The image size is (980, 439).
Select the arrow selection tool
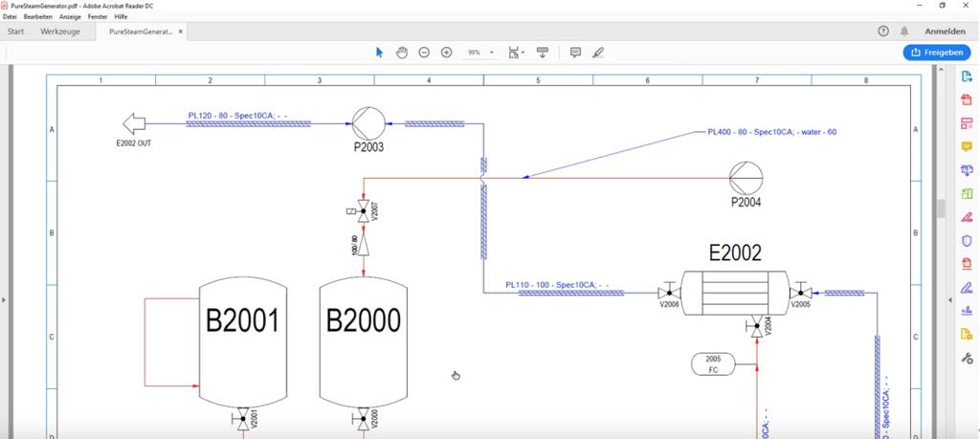[x=379, y=52]
